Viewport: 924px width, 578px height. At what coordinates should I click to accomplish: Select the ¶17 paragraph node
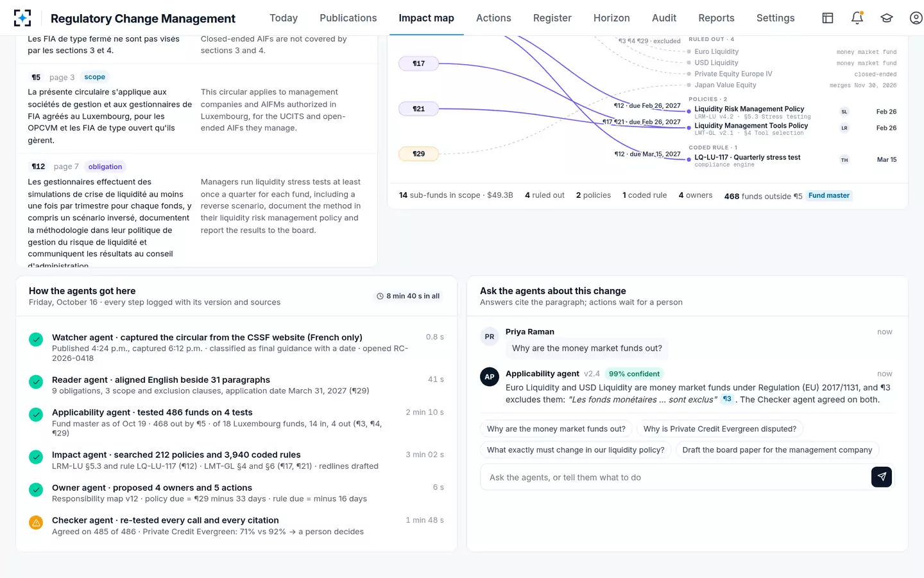coord(418,64)
